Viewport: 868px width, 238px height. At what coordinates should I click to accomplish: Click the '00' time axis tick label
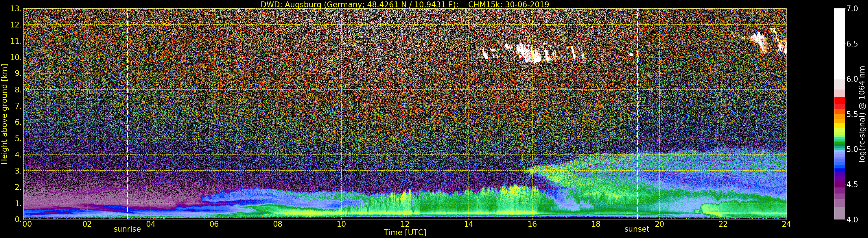tap(27, 224)
